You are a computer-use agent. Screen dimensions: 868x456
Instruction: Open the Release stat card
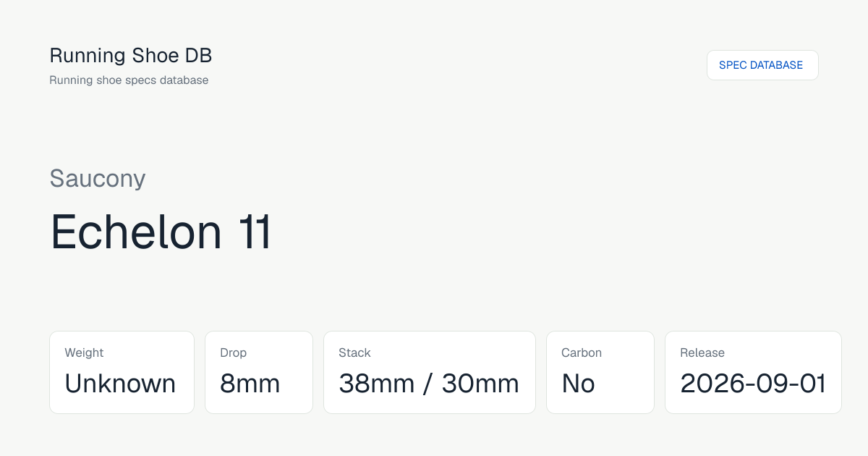click(x=753, y=372)
